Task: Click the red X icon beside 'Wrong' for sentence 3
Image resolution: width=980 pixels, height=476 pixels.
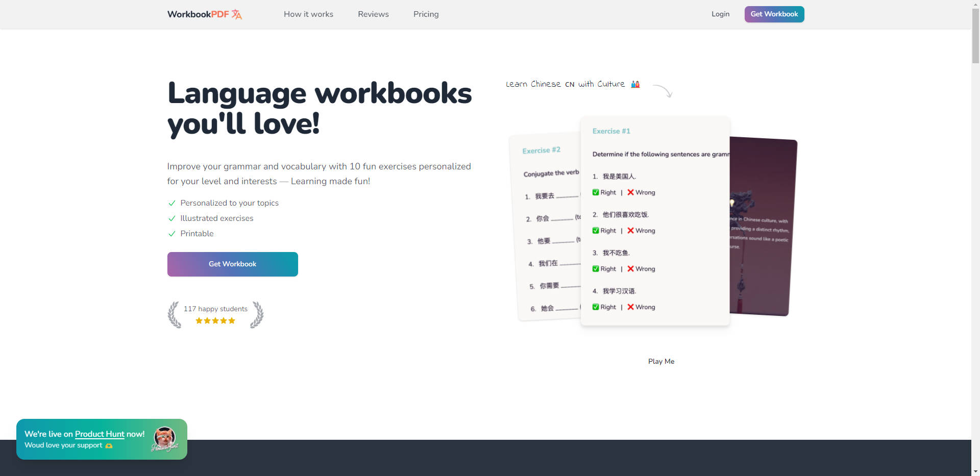Action: click(631, 269)
